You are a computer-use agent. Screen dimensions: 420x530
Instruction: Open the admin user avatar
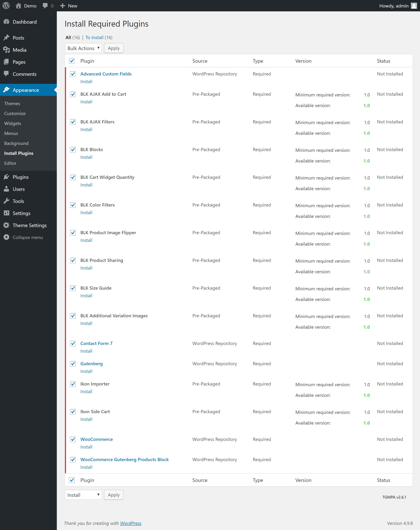(414, 6)
